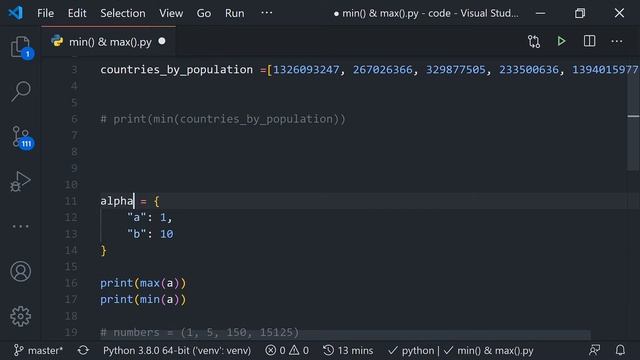The image size is (640, 360).
Task: Open the Search view in activity bar
Action: (x=21, y=91)
